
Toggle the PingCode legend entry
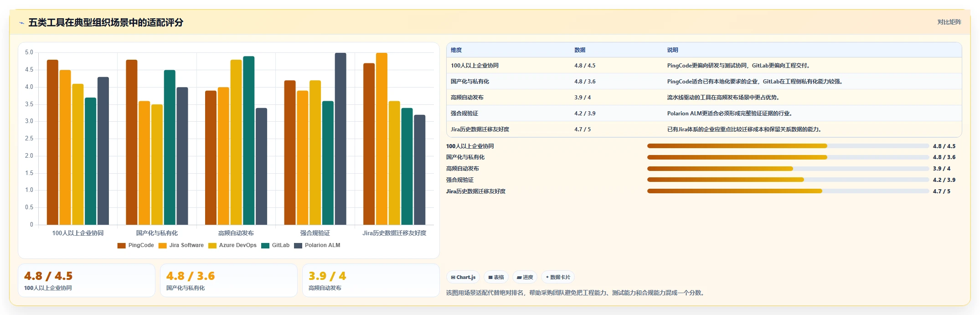136,245
